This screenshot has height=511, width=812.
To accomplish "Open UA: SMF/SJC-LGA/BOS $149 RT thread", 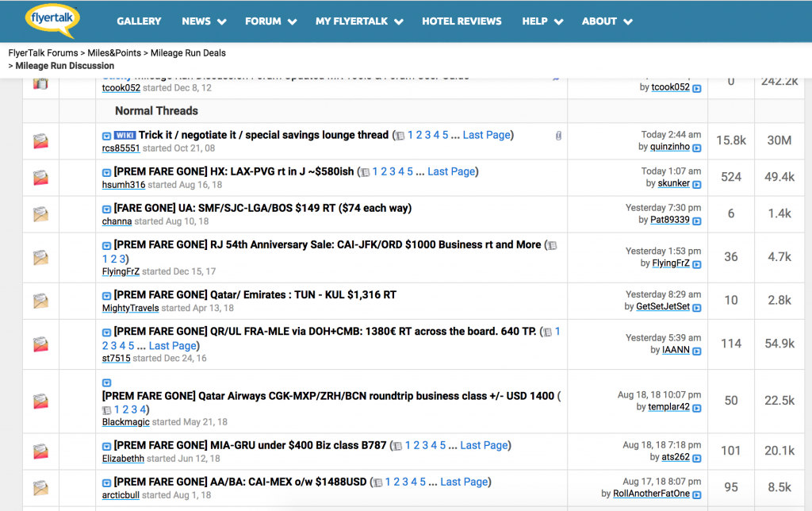I will tap(262, 208).
